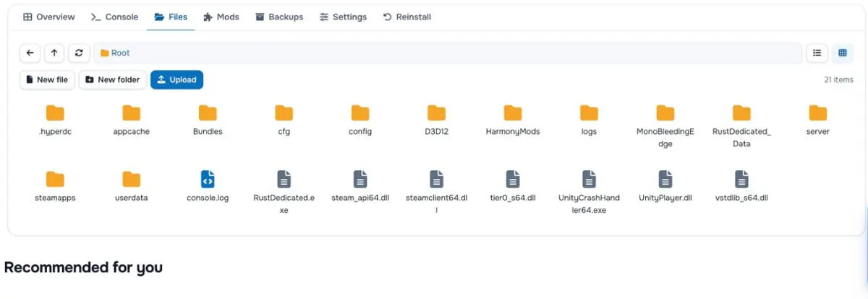This screenshot has height=299, width=868.
Task: Open the appcache folder icon
Action: coord(131,112)
